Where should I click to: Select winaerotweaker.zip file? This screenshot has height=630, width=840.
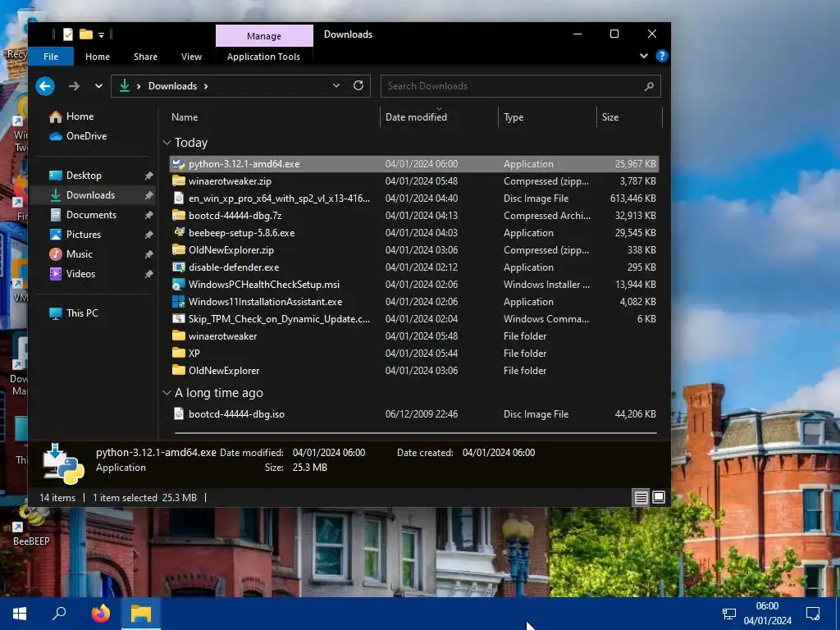413,181
